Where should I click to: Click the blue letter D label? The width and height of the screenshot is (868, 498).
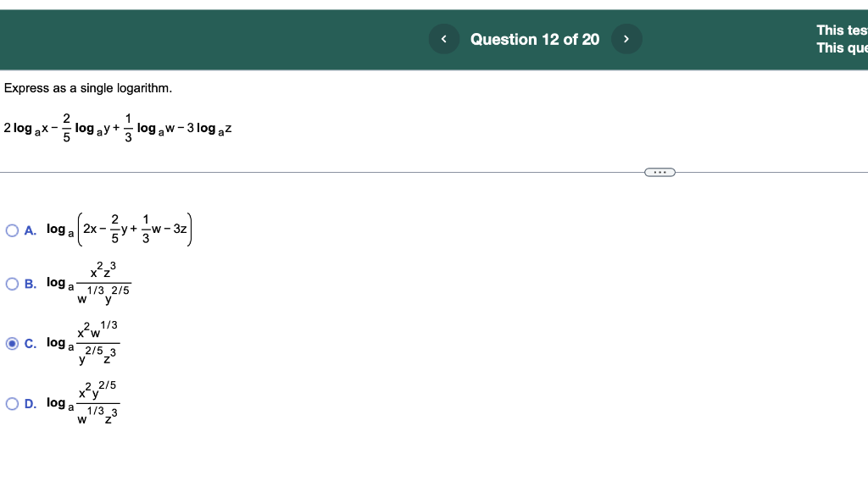[x=28, y=402]
